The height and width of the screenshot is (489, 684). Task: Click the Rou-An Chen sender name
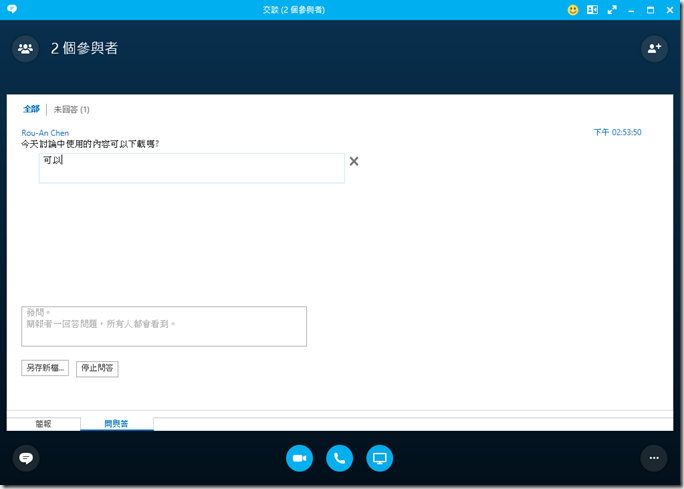[45, 132]
